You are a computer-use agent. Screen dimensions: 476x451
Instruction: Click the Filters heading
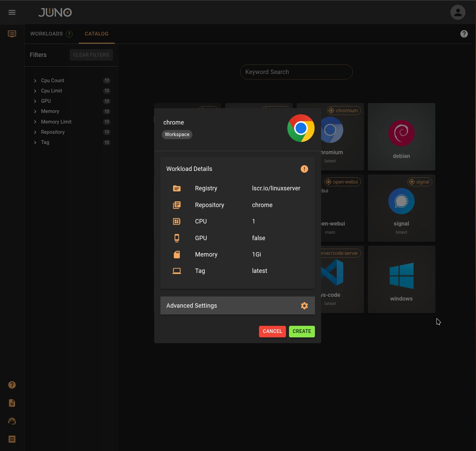38,55
